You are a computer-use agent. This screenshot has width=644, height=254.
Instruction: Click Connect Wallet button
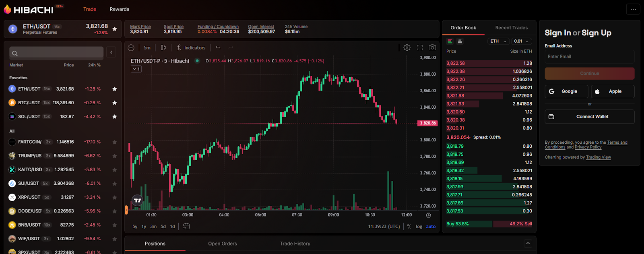pyautogui.click(x=590, y=117)
